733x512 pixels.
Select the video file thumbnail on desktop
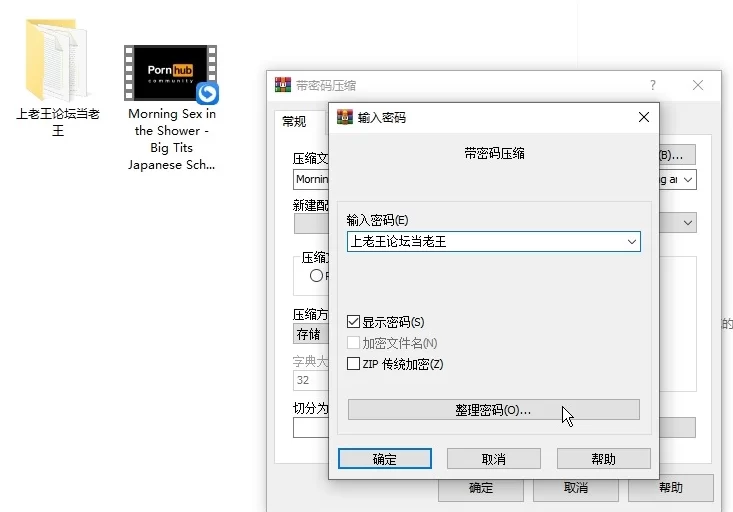171,73
